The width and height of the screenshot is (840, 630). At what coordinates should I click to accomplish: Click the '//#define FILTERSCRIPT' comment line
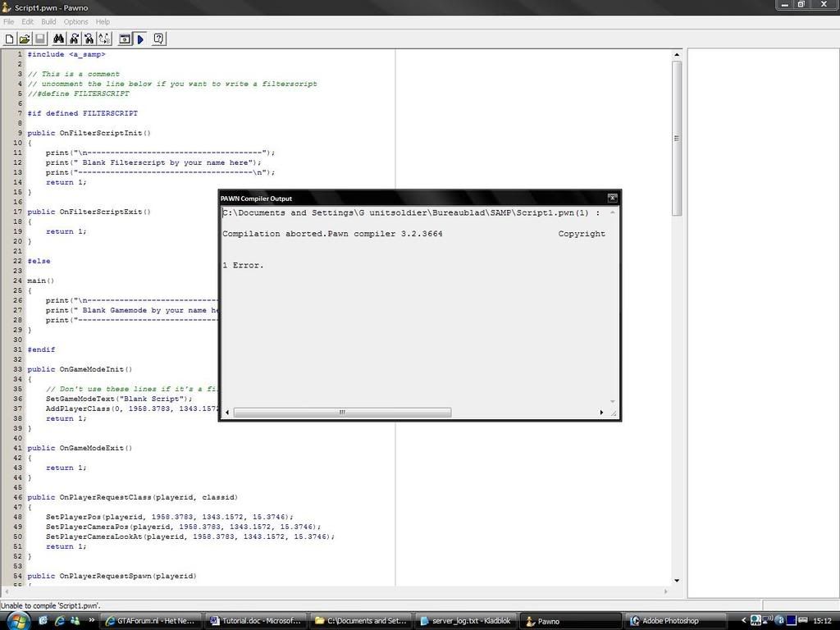tap(78, 94)
